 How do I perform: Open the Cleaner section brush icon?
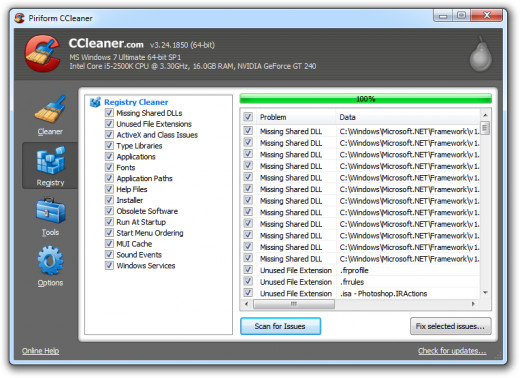tap(50, 109)
